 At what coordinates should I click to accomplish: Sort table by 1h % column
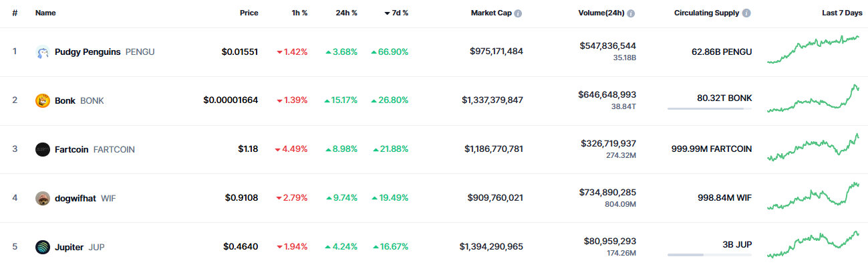pos(298,13)
